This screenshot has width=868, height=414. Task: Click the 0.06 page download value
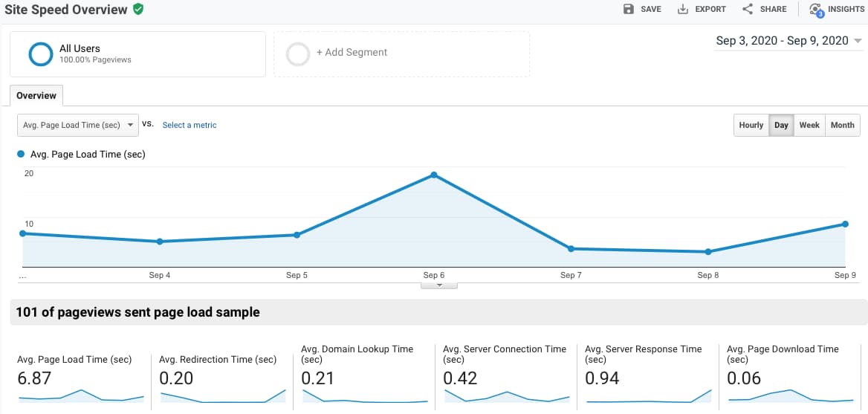coord(744,378)
